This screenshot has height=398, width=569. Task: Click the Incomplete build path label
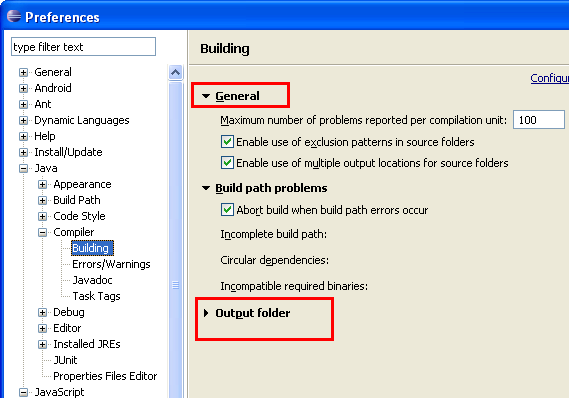(x=274, y=234)
